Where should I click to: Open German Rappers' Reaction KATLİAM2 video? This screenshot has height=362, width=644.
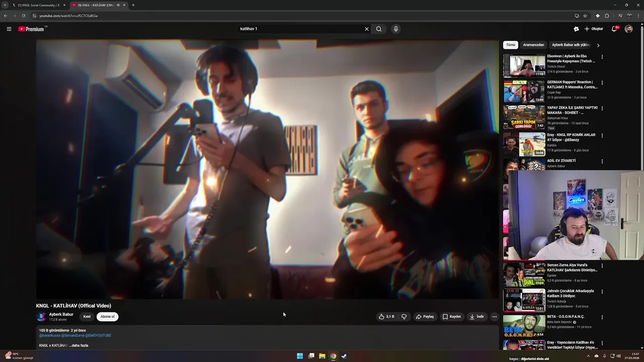tap(573, 84)
